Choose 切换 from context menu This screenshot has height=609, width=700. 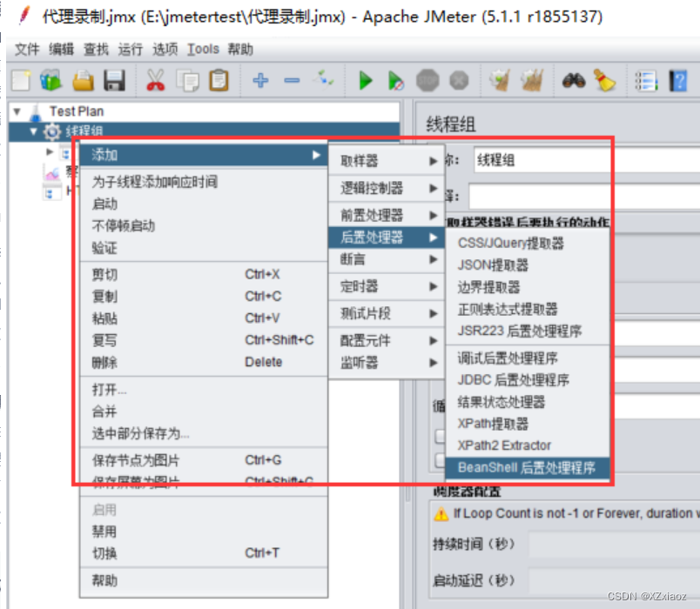point(204,553)
